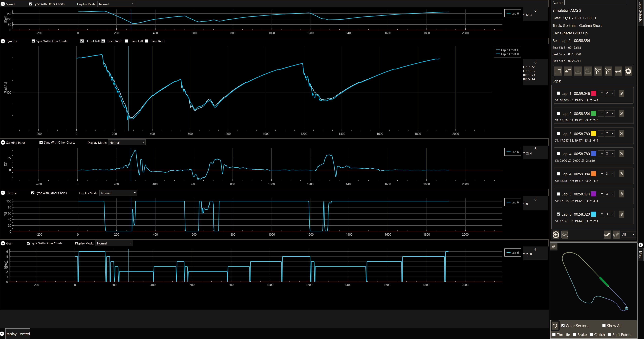Image resolution: width=644 pixels, height=339 pixels.
Task: Click the line chart icon below laps list
Action: pyautogui.click(x=565, y=235)
